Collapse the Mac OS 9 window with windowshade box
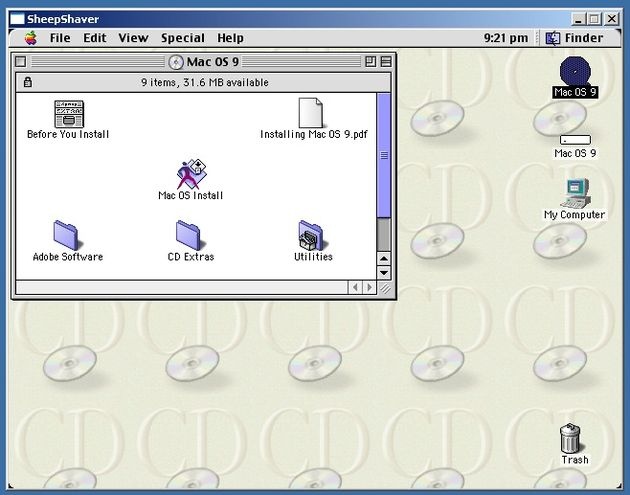The width and height of the screenshot is (630, 495). click(x=386, y=62)
